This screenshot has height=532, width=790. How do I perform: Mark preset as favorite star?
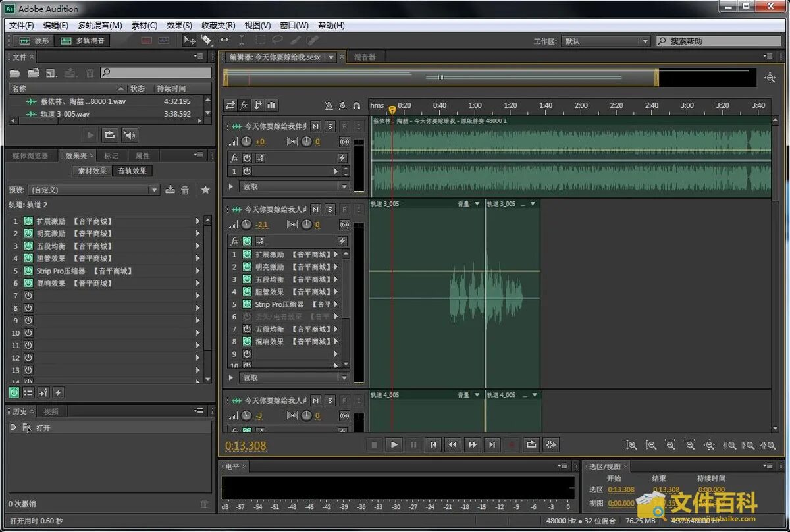click(x=205, y=190)
